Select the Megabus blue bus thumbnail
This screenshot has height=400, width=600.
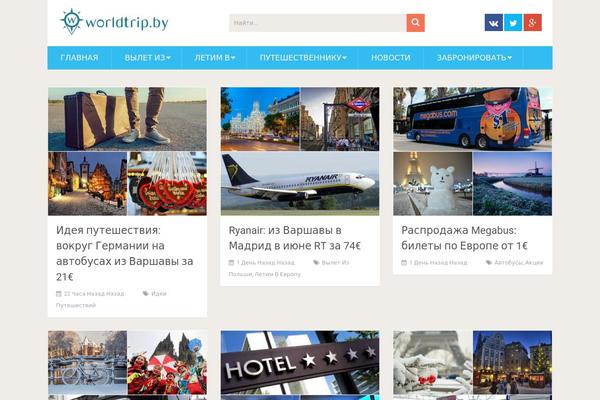[473, 119]
